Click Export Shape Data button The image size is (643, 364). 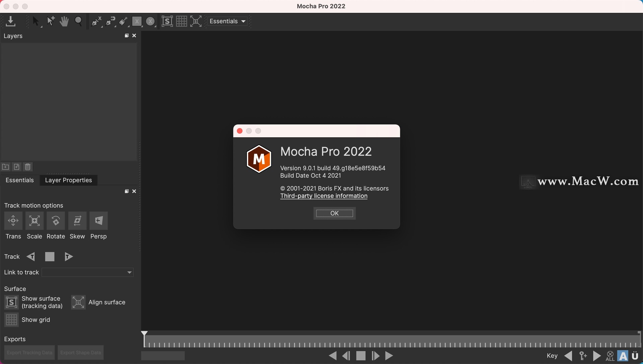point(81,353)
